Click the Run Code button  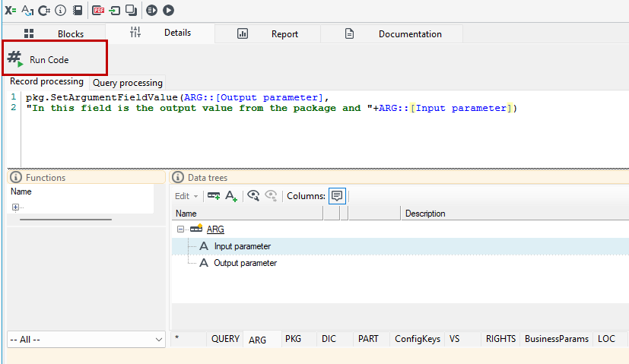(55, 58)
